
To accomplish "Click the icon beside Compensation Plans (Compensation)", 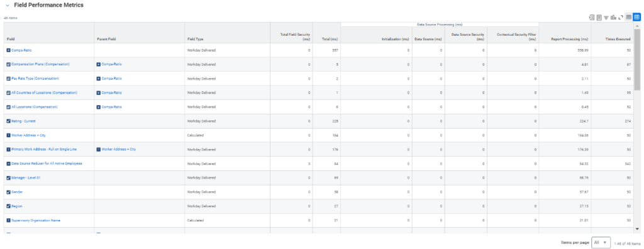I will tap(8, 64).
